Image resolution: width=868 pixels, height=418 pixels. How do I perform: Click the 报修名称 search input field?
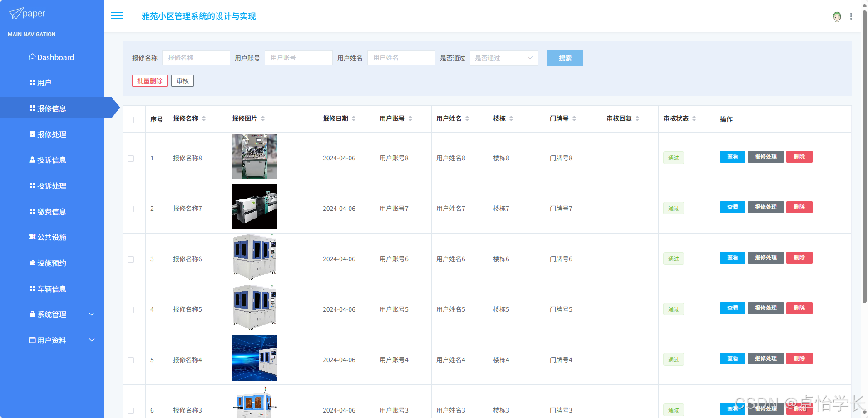point(196,58)
